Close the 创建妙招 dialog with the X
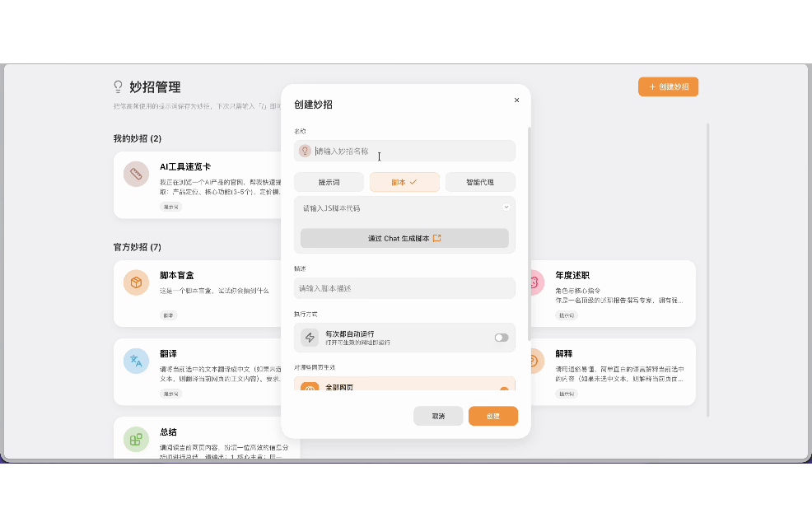 click(x=516, y=100)
